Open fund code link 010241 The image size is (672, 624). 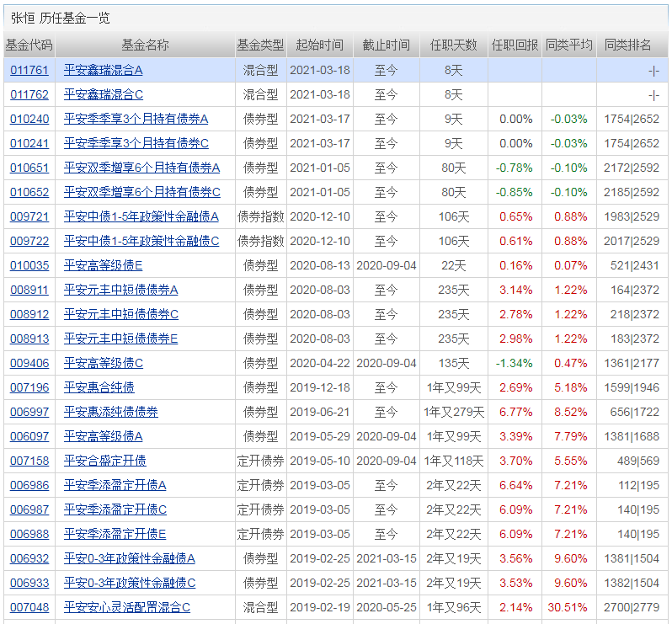pyautogui.click(x=29, y=143)
